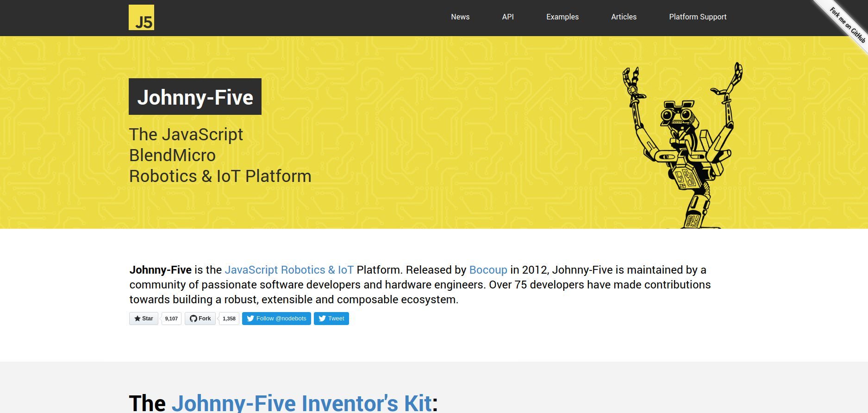This screenshot has height=413, width=868.
Task: Open Johnny-Five Inventor's Kit link
Action: [301, 402]
